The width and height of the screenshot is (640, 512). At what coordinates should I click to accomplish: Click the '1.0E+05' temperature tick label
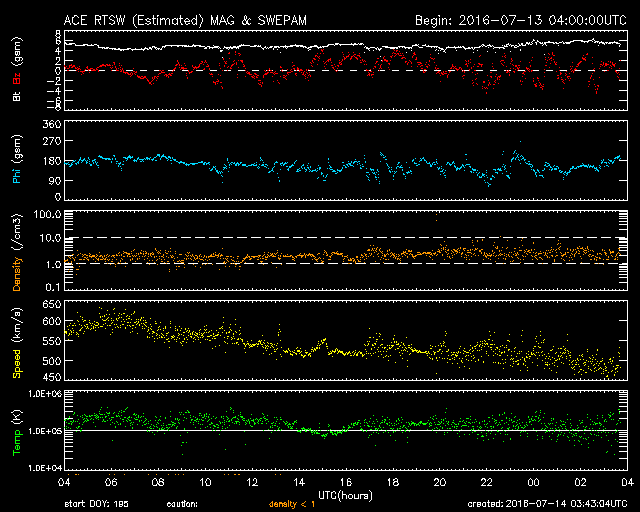[x=45, y=431]
